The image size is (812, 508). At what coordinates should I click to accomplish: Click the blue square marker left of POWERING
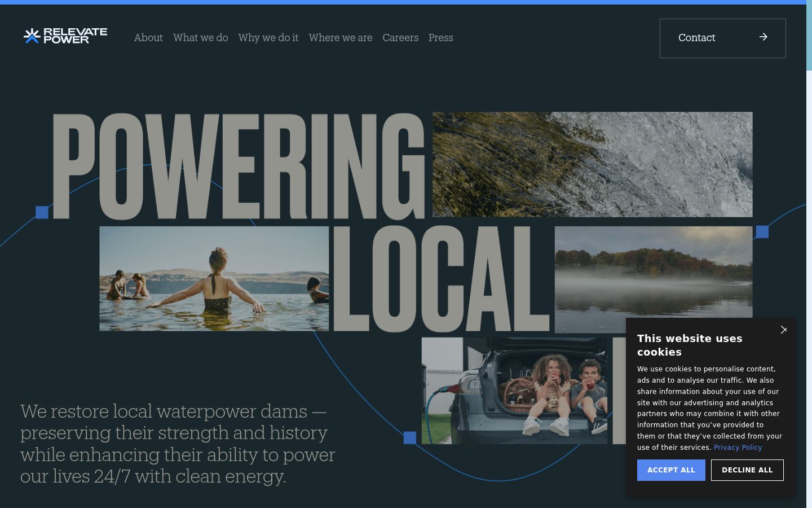pos(42,212)
